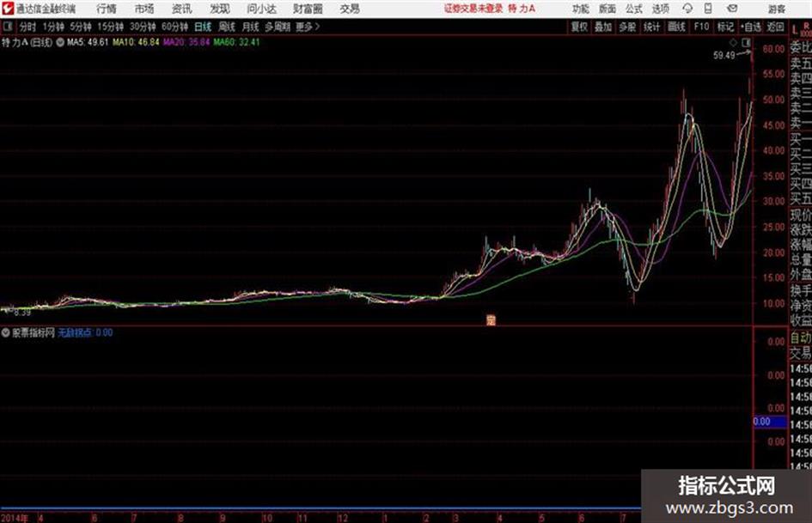The width and height of the screenshot is (812, 523).
Task: Click the 8.39 low price label
Action: click(x=22, y=313)
